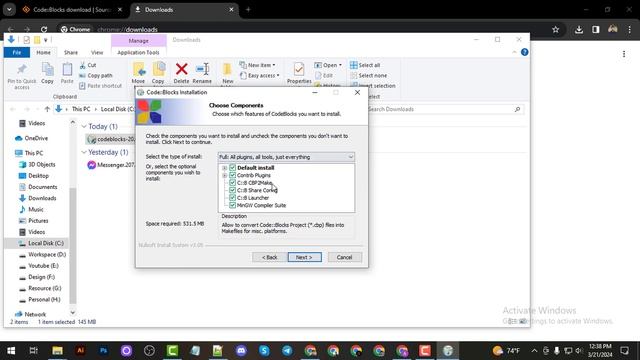This screenshot has height=360, width=640.
Task: Uncheck the Default install component
Action: pos(232,168)
